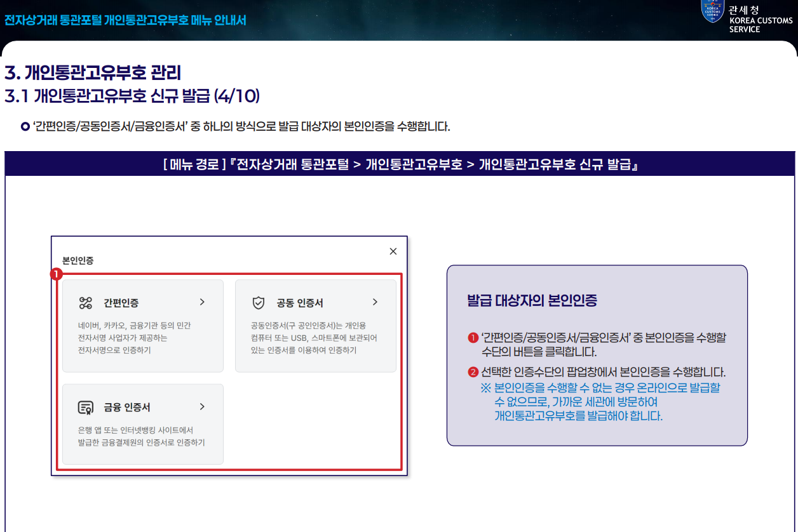Open the 금융 인증서 chevron arrow
The height and width of the screenshot is (532, 798).
(x=202, y=406)
